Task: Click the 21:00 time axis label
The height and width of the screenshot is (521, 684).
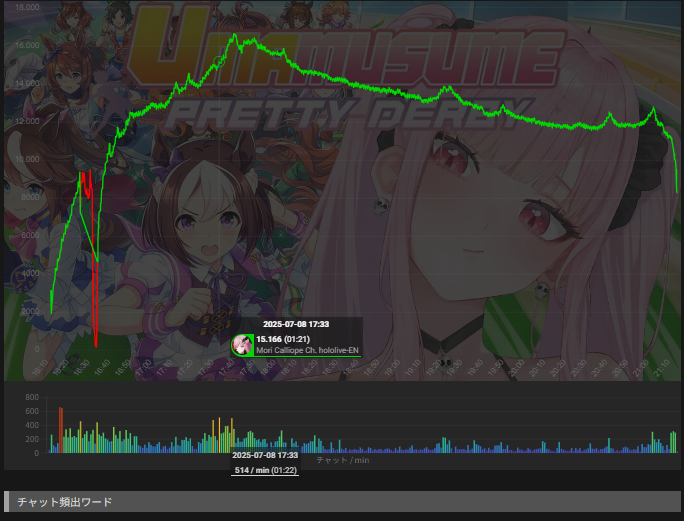Action: (x=639, y=367)
